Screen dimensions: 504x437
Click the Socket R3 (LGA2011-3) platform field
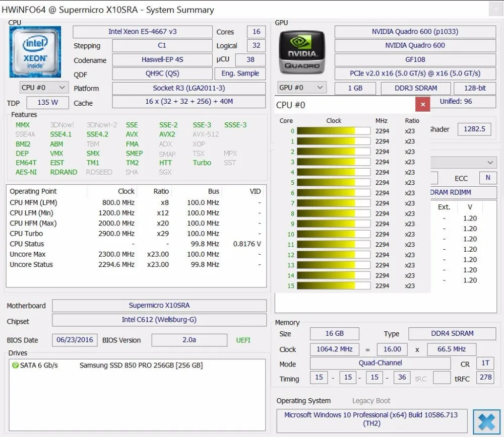189,88
